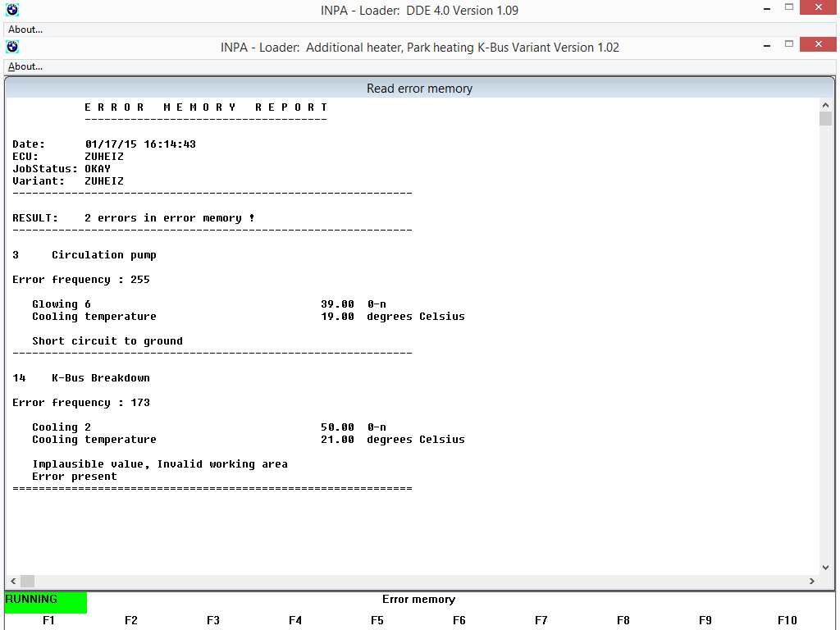Close the DDE 4.0 window

818,7
